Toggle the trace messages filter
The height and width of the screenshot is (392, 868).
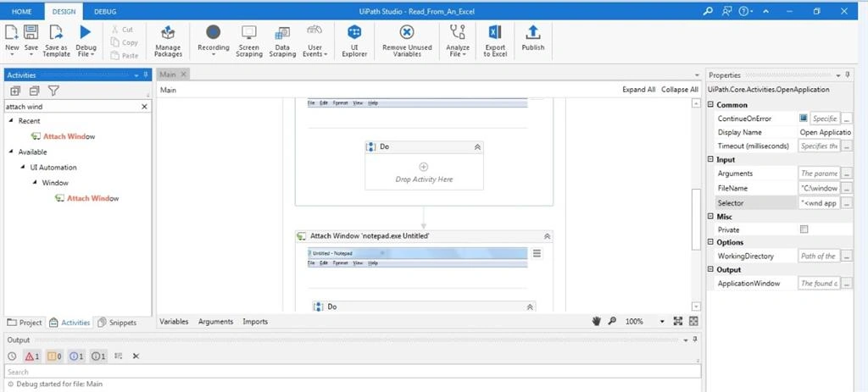[98, 356]
